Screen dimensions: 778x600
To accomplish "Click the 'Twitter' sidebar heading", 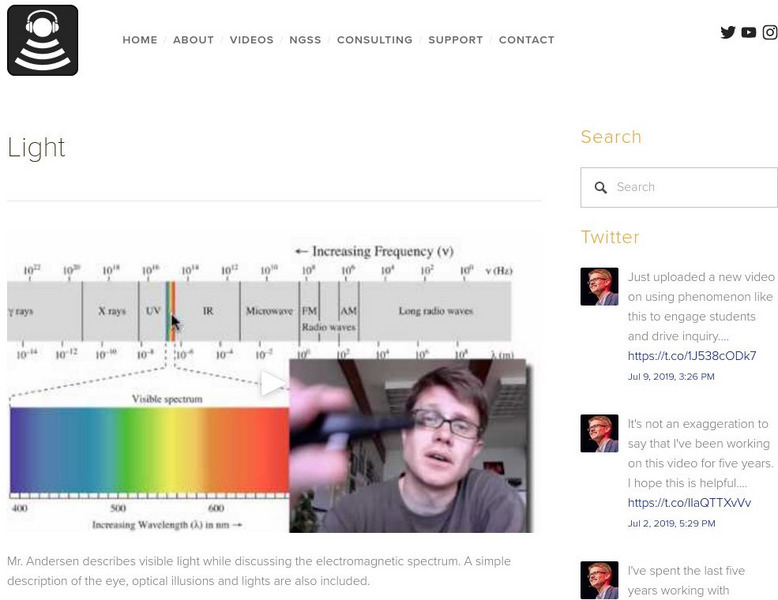I will pyautogui.click(x=610, y=237).
